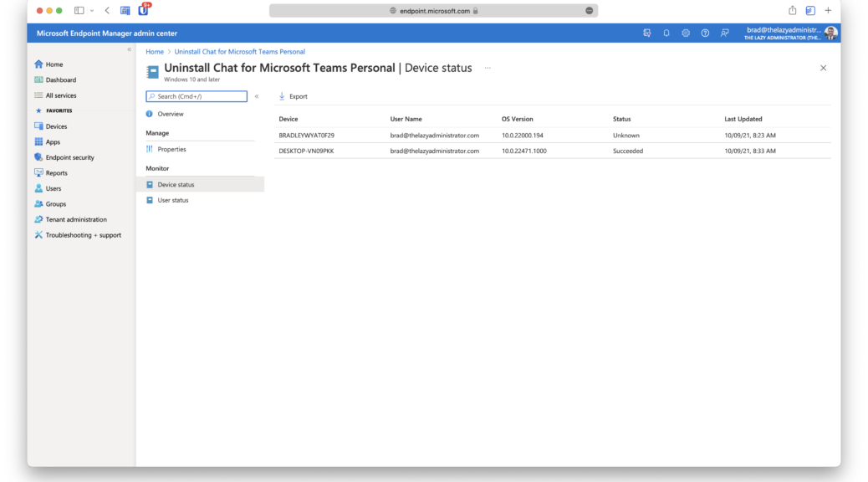Click OS version 10.0.22471.1000
This screenshot has width=868, height=482.
click(523, 151)
